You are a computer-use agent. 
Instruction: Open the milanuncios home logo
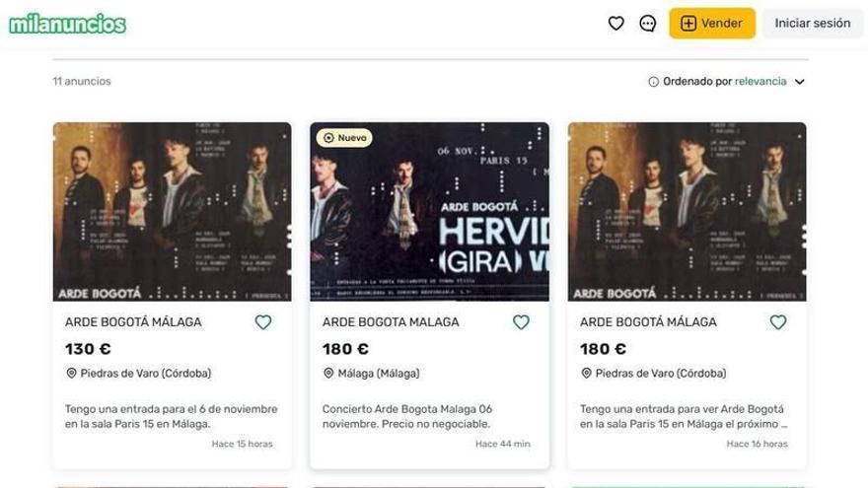(x=67, y=24)
